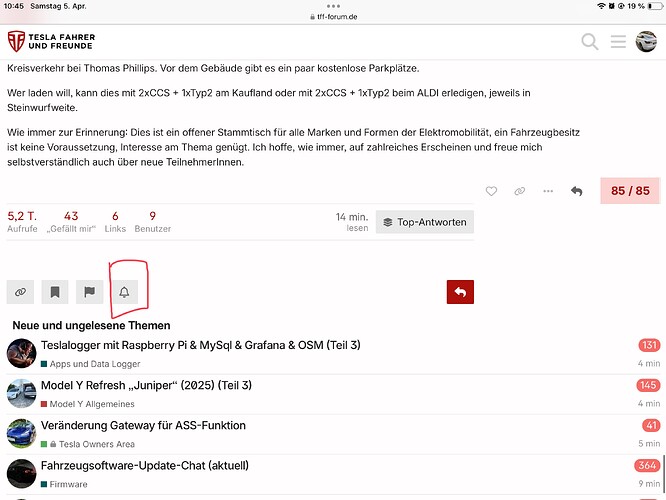Screen dimensions: 666x500
Task: Open the Teslalogger mit Raspberry Pi topic
Action: coord(200,345)
